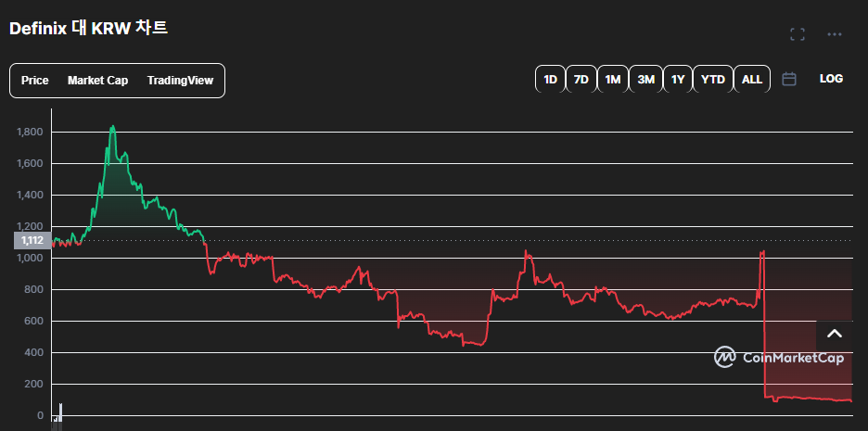
Task: Switch to the TradingView tab
Action: pos(180,81)
